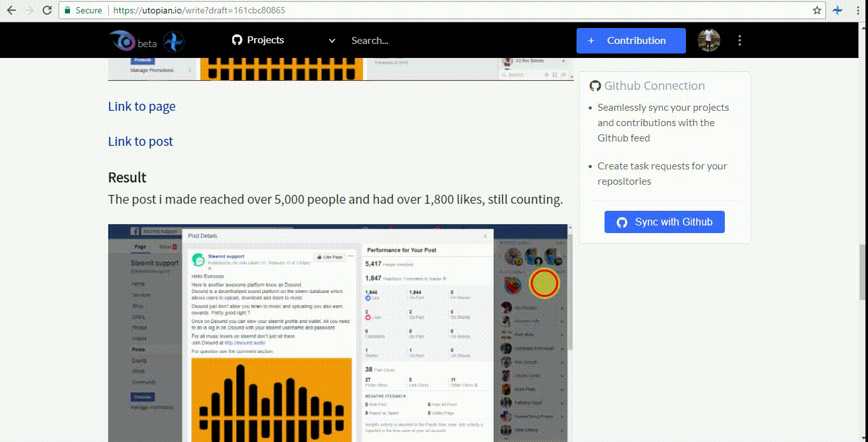Reload the page with the refresh icon

(47, 10)
